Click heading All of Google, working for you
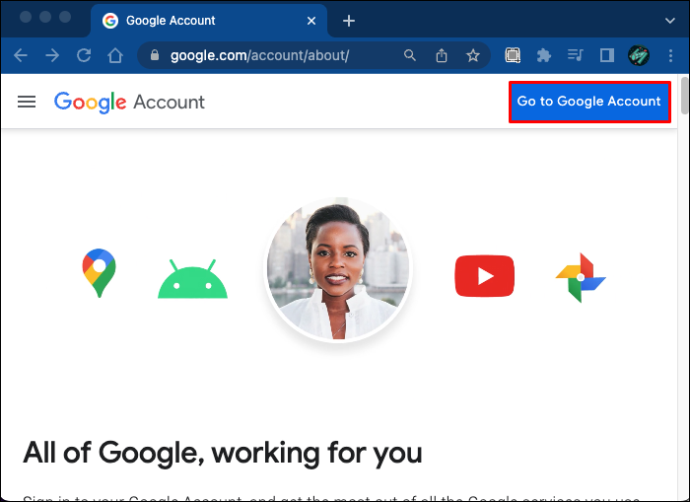This screenshot has width=690, height=502. coord(223,452)
